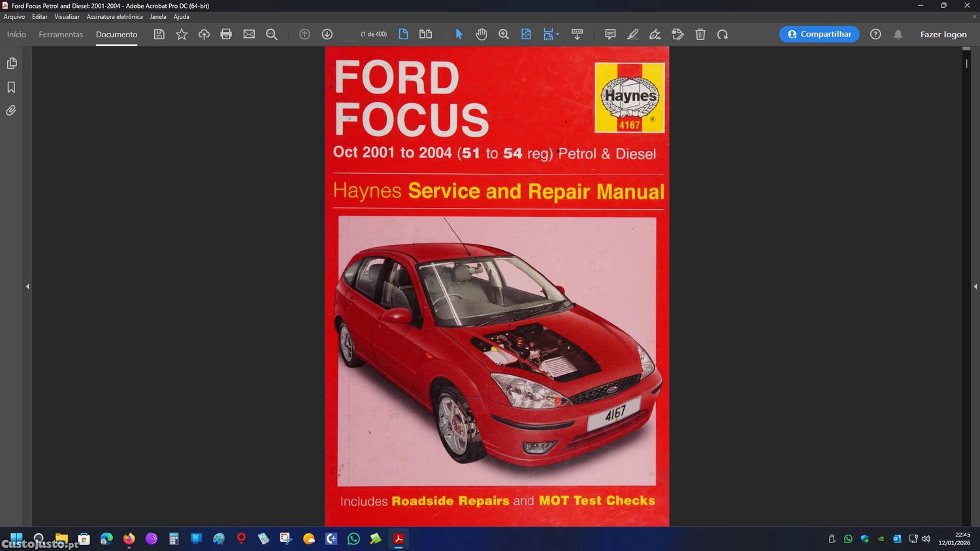
Task: Rotate the page with the rotate icon
Action: (723, 35)
